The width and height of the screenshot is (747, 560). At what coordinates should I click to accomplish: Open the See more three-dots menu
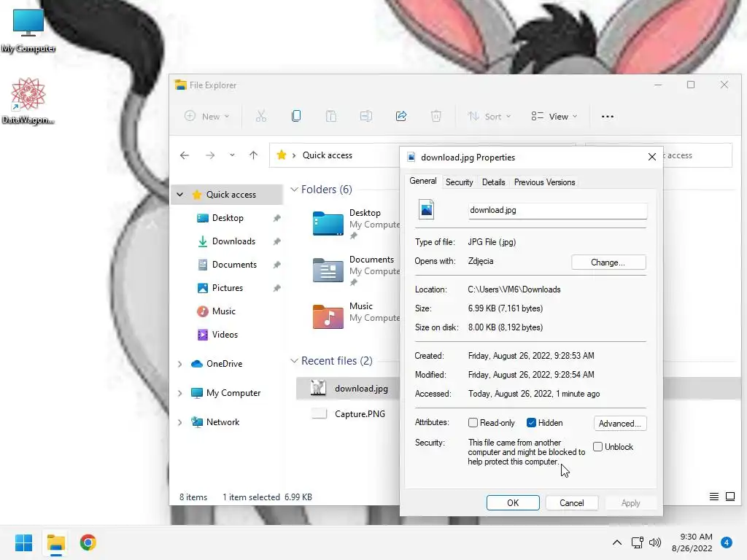point(608,117)
